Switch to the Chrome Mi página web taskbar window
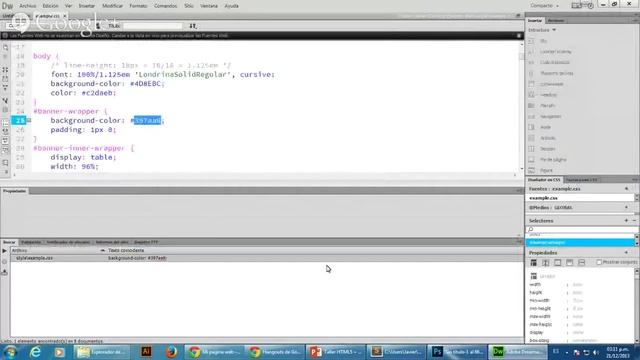Viewport: 640px width, 360px height. 215,352
